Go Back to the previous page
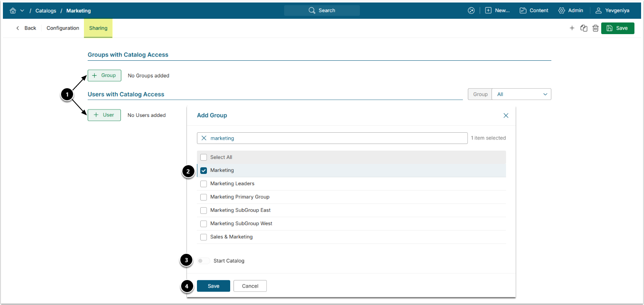Viewport: 644px width, 305px height. coord(26,28)
